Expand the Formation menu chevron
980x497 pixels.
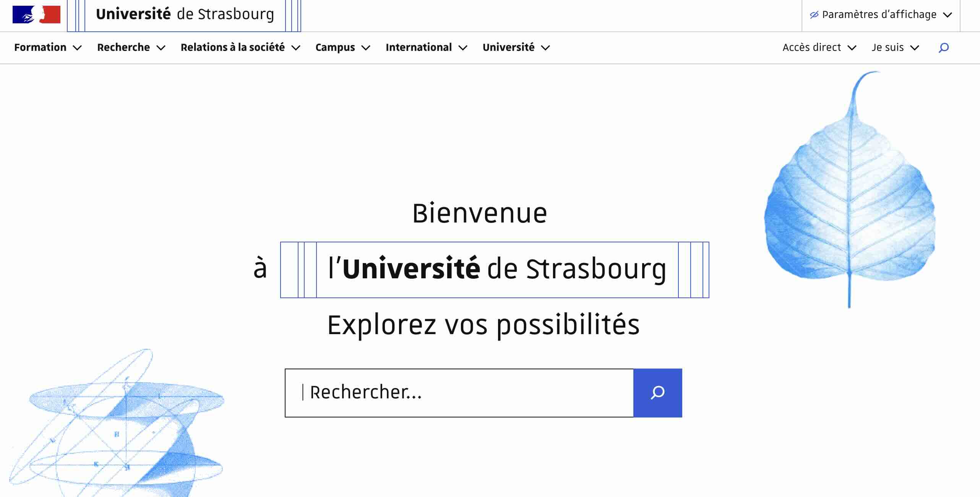(78, 48)
